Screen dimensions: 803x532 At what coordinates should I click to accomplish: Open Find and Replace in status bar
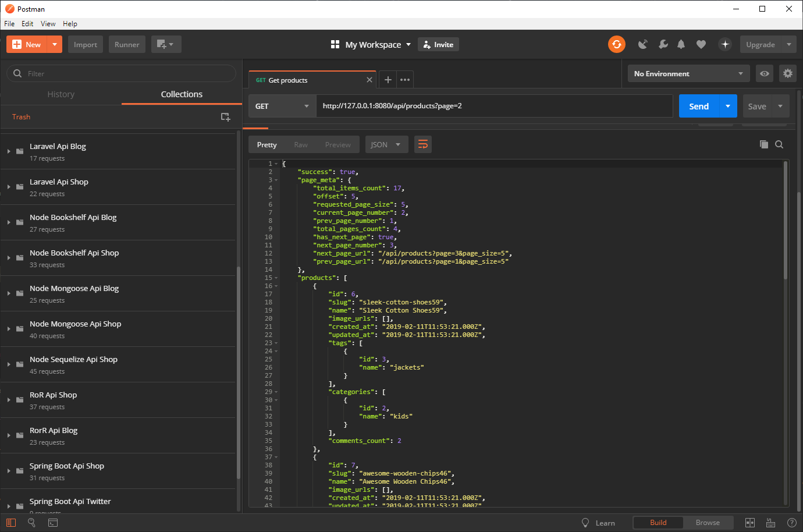point(32,523)
